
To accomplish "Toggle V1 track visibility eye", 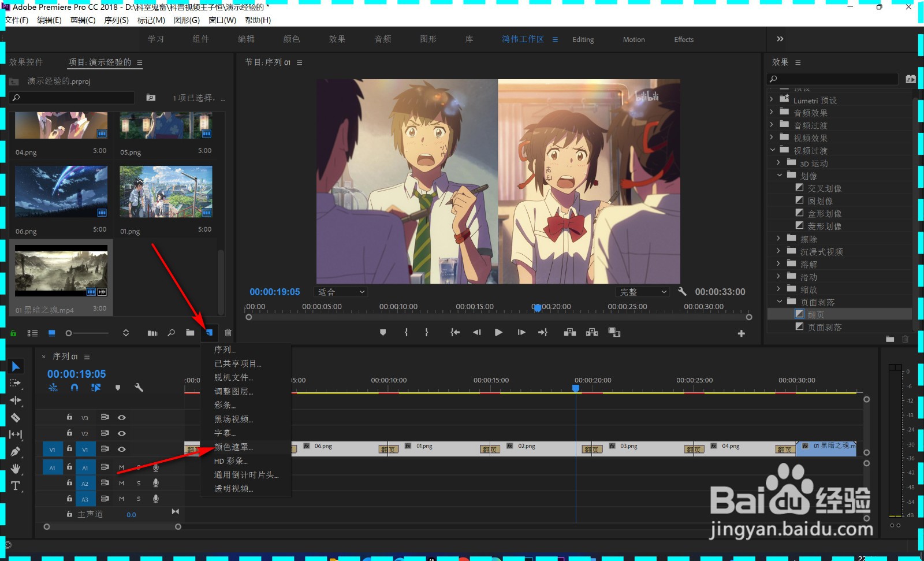I will point(122,449).
